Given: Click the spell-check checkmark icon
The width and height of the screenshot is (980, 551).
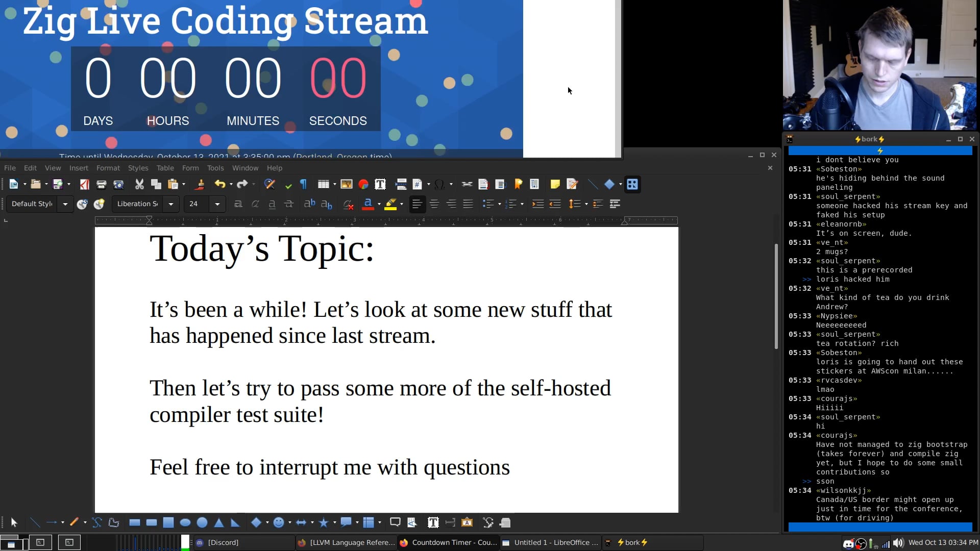Looking at the screenshot, I should [x=288, y=185].
